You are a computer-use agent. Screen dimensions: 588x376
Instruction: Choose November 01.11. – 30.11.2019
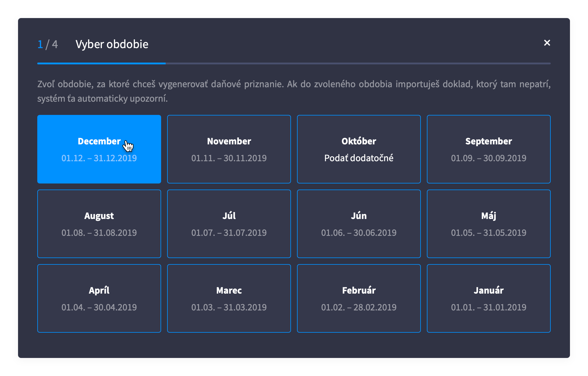tap(229, 149)
